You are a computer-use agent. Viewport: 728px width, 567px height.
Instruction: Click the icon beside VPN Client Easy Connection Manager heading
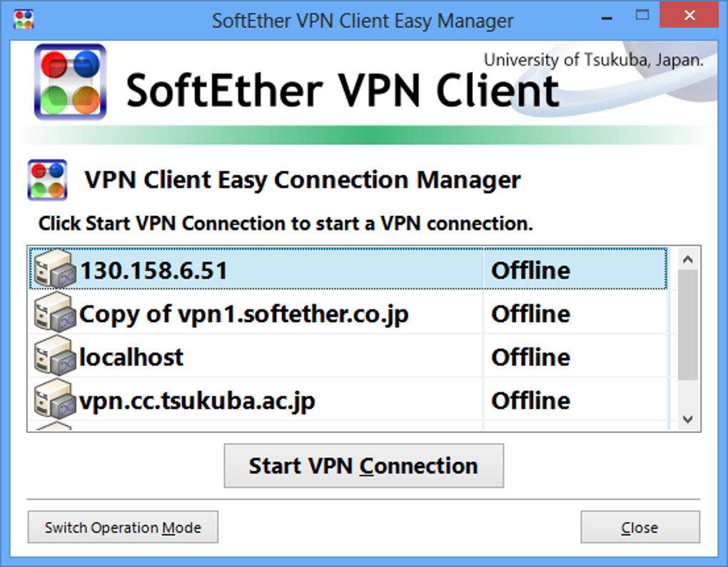tap(46, 179)
